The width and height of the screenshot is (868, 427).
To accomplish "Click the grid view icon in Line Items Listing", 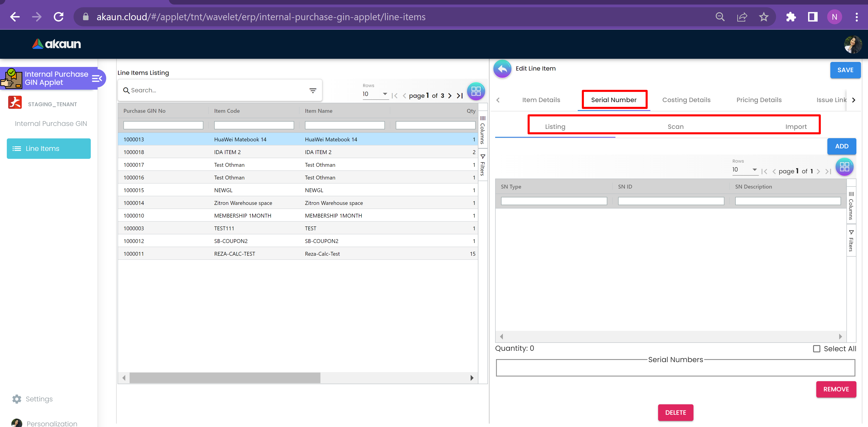I will point(476,91).
